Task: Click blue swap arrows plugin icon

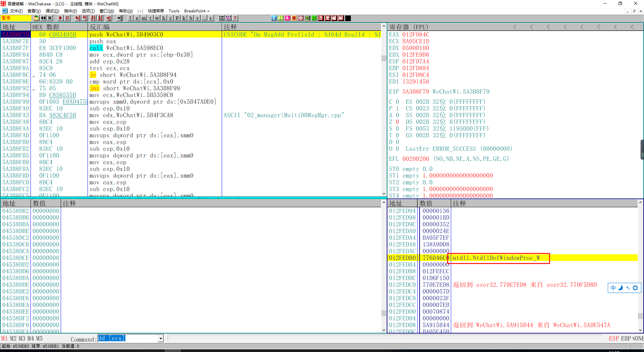Action: [x=274, y=18]
